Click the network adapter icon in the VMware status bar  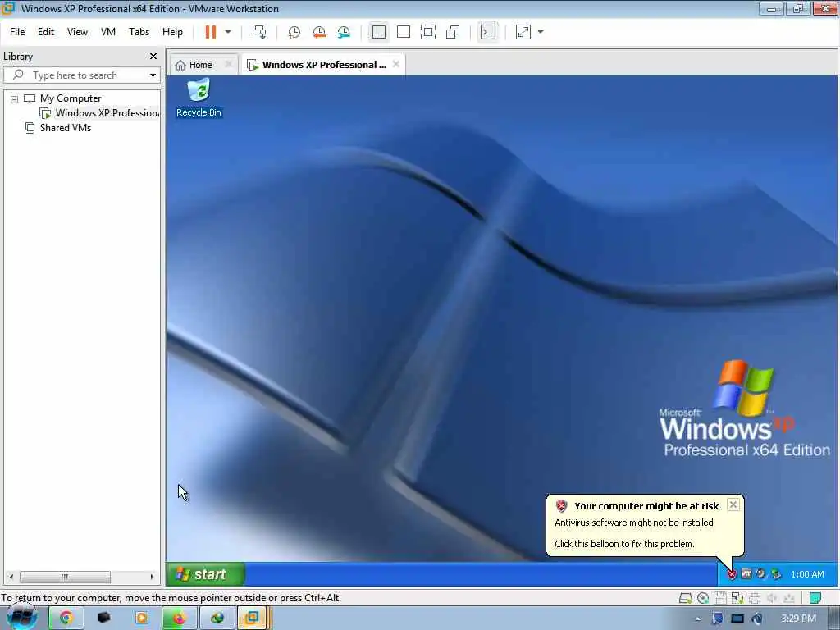coord(737,598)
